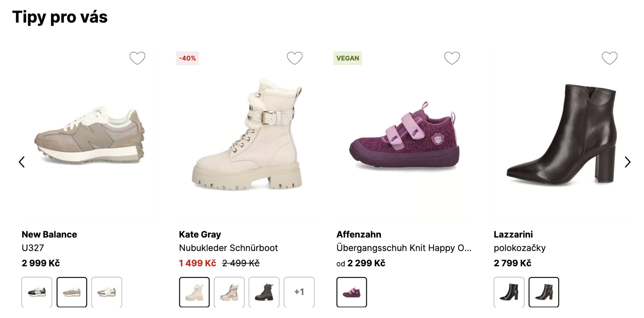Pick cream Kate Gray boot variant
The height and width of the screenshot is (318, 644).
click(x=194, y=292)
